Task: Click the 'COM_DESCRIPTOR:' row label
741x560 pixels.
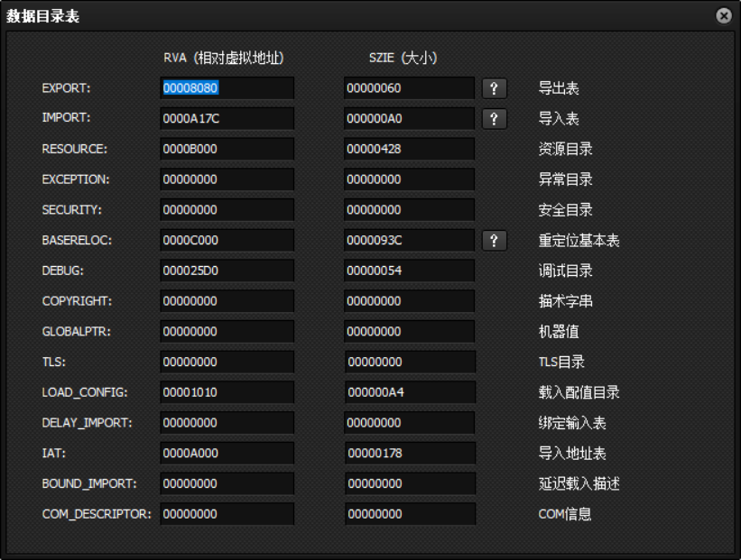Action: 97,514
